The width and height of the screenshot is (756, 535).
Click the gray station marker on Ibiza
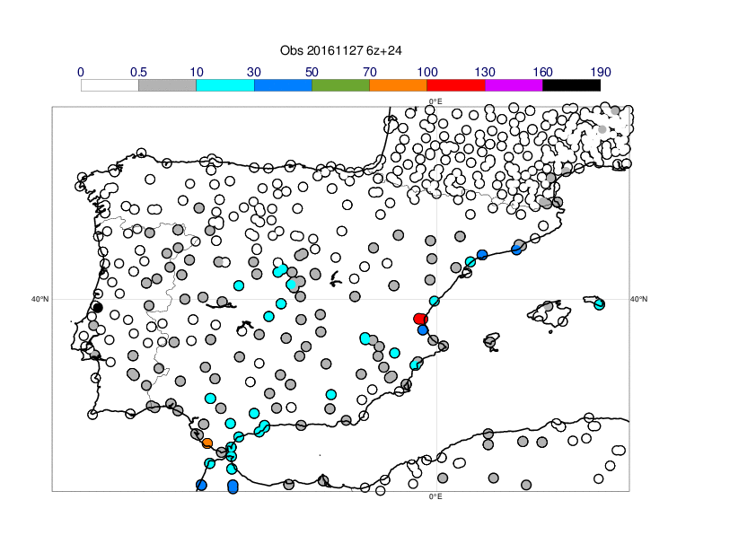(x=490, y=342)
